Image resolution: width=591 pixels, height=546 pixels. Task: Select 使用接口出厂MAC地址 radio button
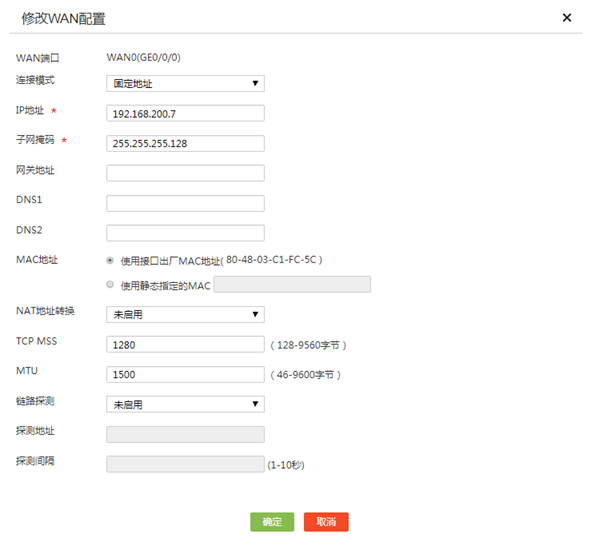point(110,260)
